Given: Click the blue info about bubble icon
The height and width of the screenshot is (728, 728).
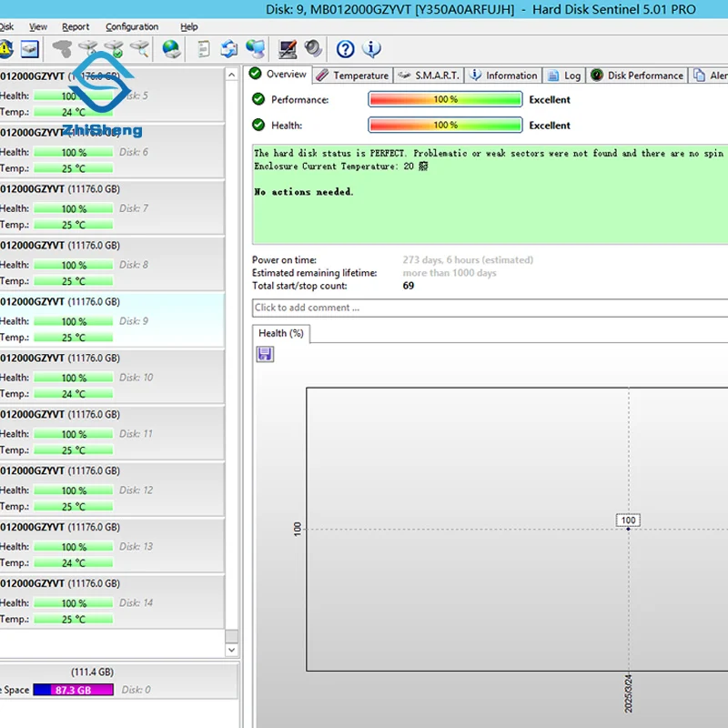Looking at the screenshot, I should tap(371, 49).
